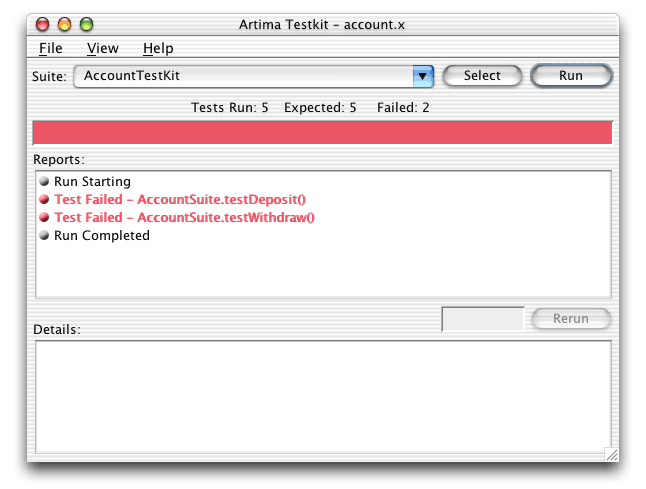
Task: Click the red bullet beside testDeposit failure
Action: (x=44, y=199)
